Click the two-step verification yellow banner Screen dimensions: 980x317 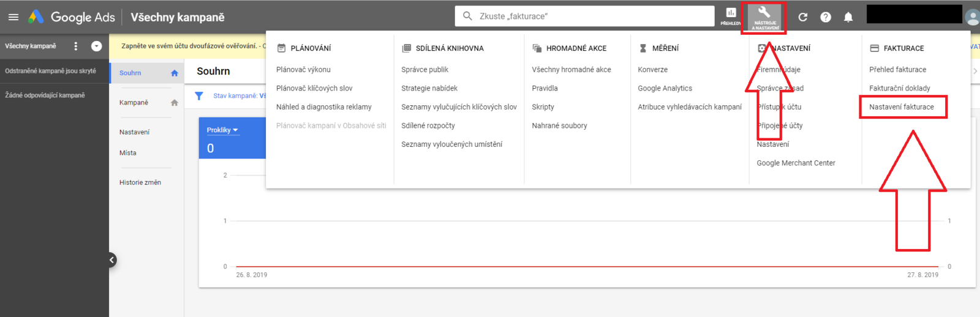click(x=187, y=46)
